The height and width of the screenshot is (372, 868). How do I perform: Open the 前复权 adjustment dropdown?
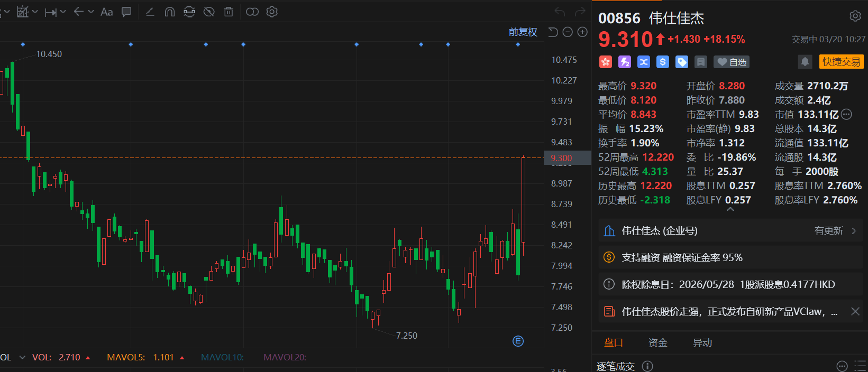click(523, 32)
